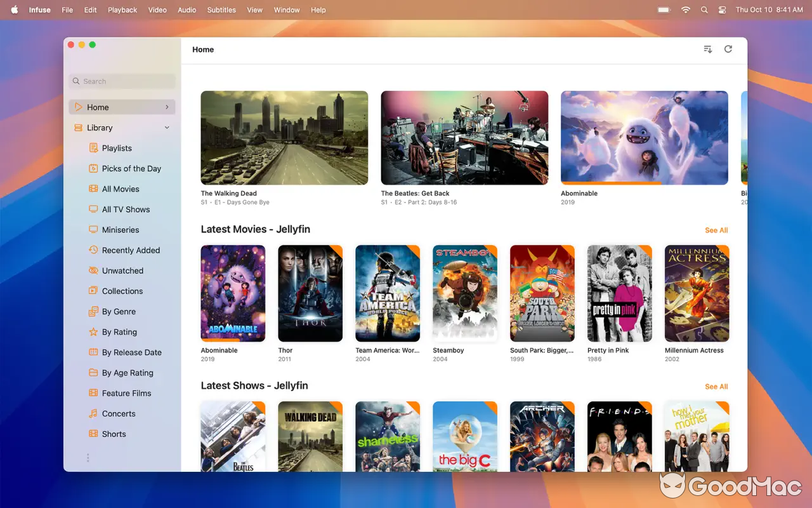
Task: Select the Playlists icon in the sidebar
Action: 95,147
